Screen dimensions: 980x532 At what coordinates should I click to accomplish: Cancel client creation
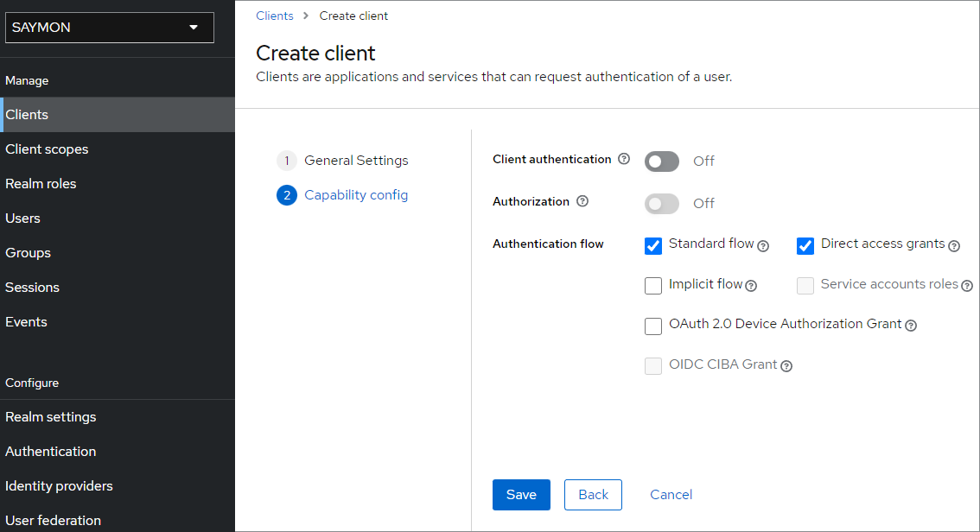click(x=671, y=495)
